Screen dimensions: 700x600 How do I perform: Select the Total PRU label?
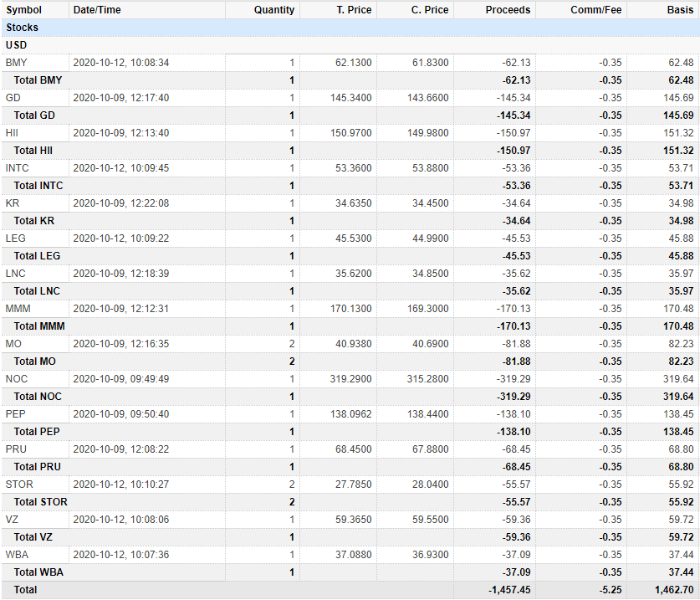click(38, 467)
